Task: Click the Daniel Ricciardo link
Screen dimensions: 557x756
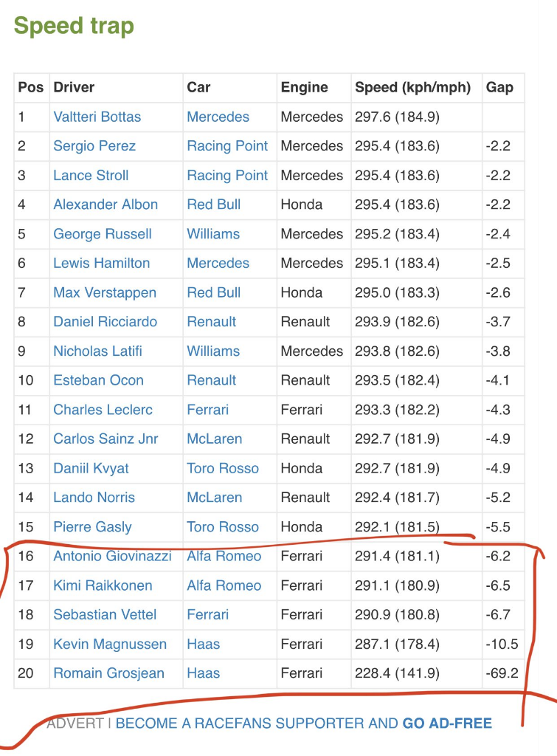Action: pos(105,322)
